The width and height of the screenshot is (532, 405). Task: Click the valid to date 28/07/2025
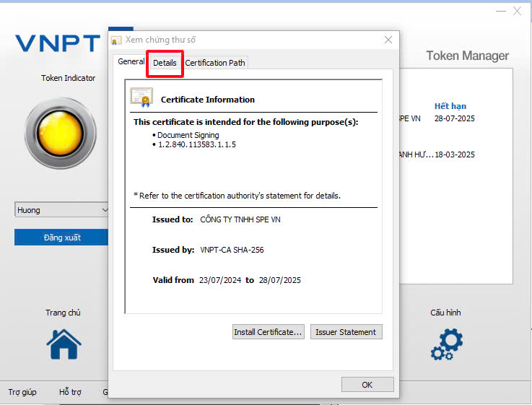point(280,280)
